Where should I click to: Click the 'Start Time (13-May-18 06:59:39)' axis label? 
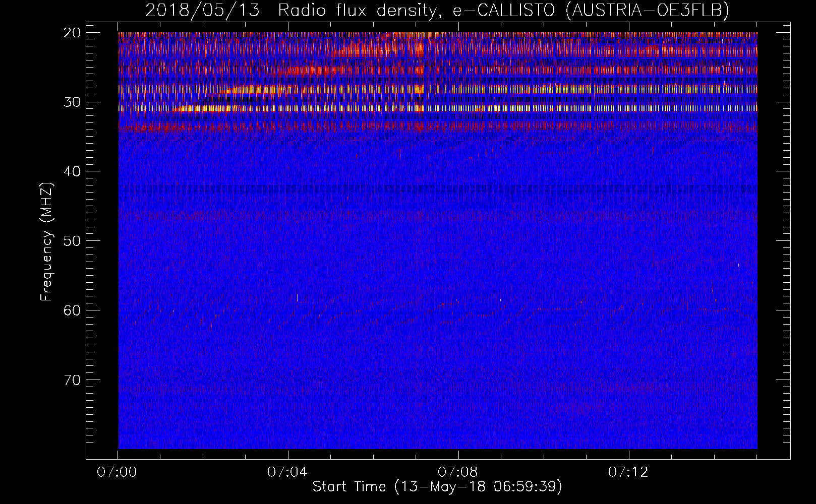point(437,487)
